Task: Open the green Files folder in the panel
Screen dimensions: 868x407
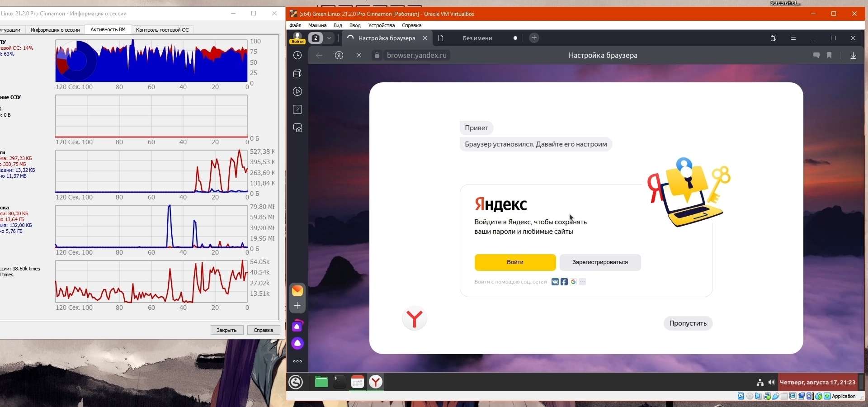Action: point(321,382)
